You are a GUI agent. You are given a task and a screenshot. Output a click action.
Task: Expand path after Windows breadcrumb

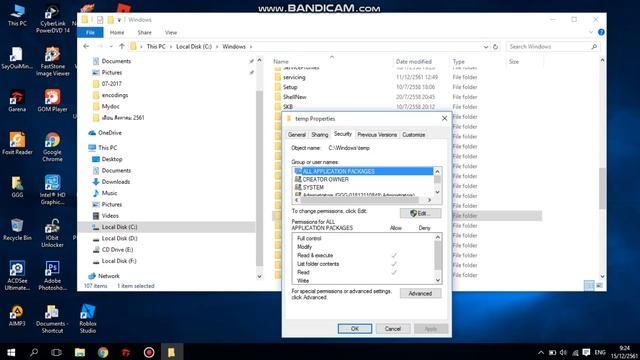(251, 47)
